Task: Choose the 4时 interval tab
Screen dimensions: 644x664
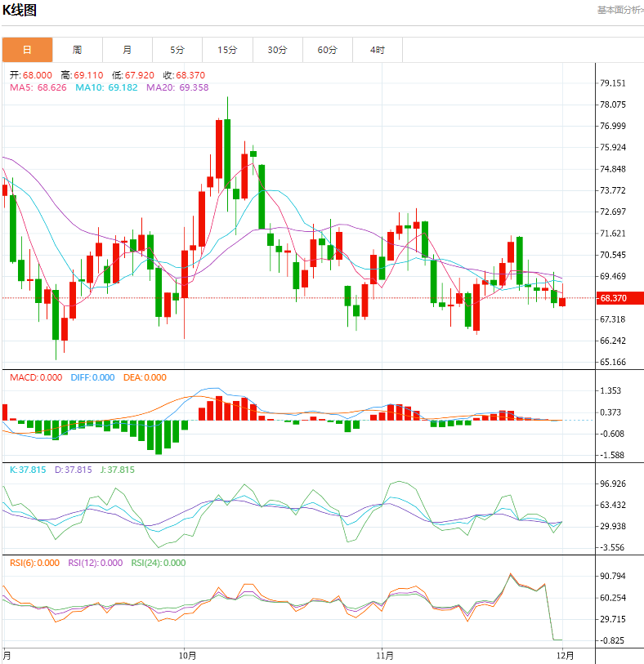Action: 377,50
